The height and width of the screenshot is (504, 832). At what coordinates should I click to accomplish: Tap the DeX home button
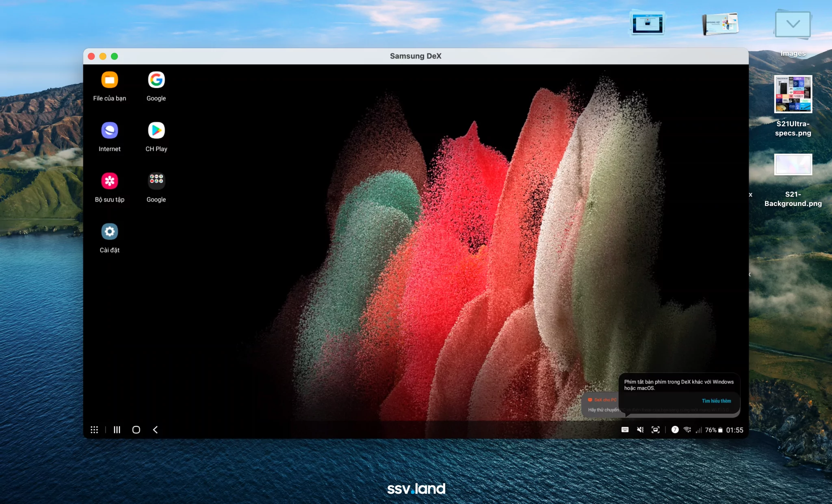[136, 430]
